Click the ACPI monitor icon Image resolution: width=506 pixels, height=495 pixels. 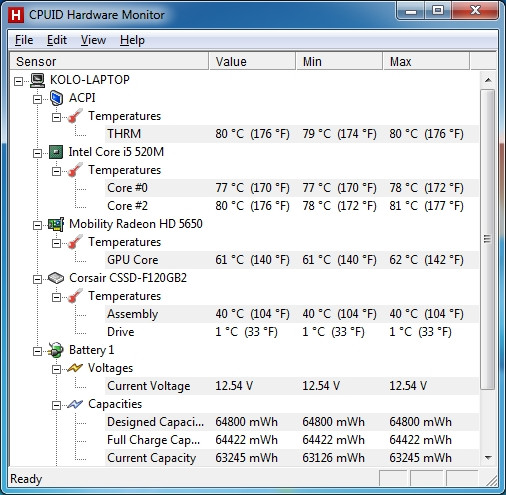[x=56, y=98]
